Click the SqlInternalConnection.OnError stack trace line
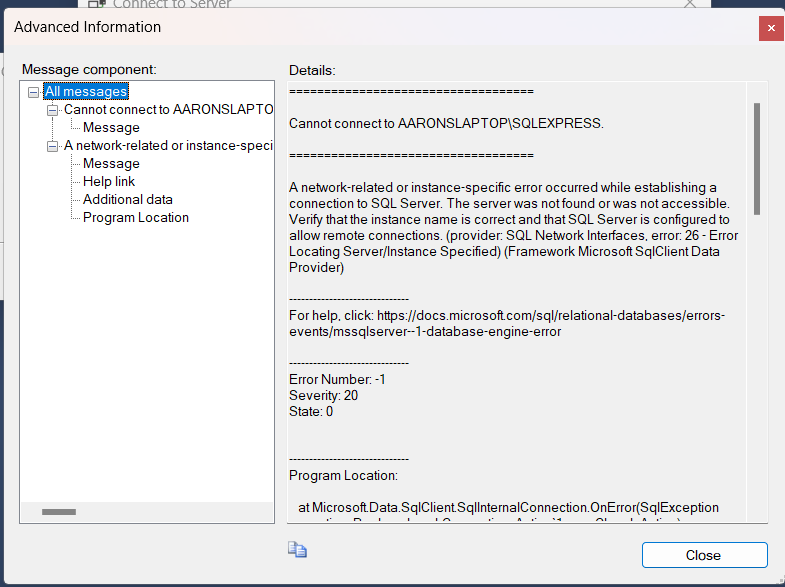 click(508, 507)
